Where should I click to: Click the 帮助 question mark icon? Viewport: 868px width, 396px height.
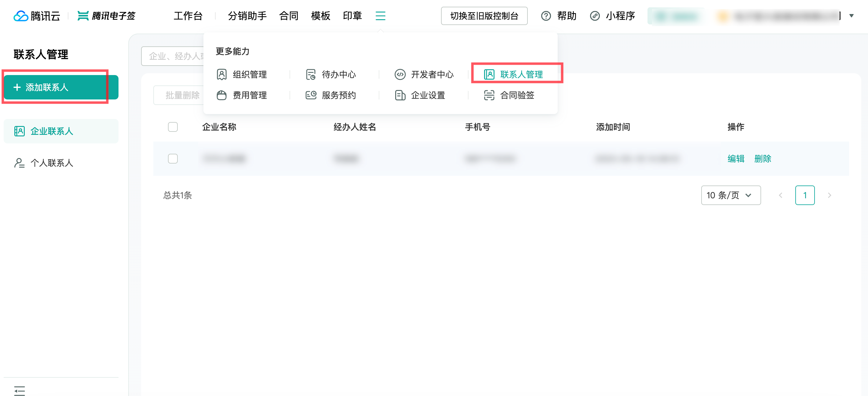pos(546,16)
